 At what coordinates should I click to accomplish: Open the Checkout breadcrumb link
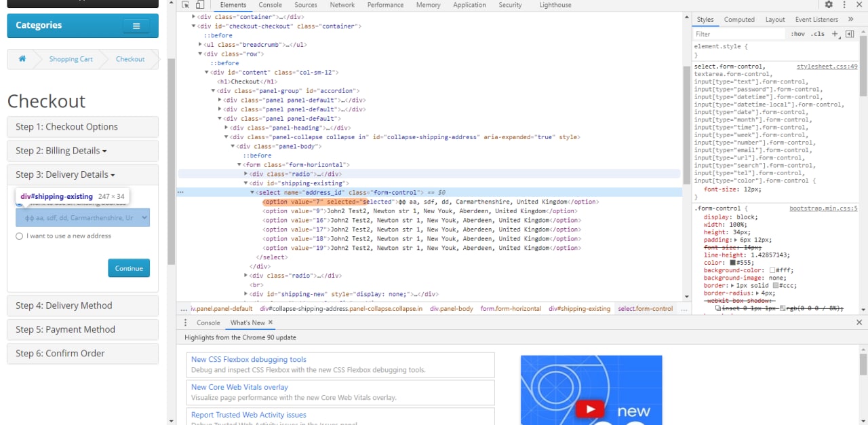(x=130, y=59)
